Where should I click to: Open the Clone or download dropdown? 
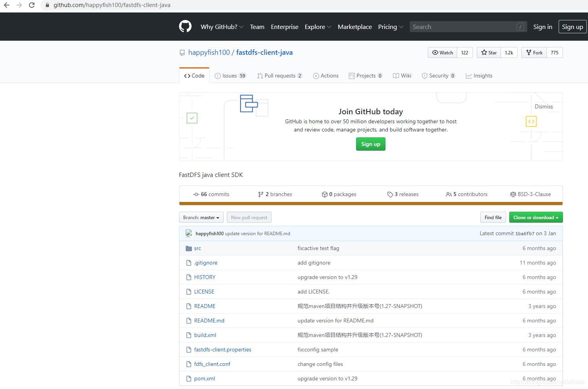coord(536,218)
